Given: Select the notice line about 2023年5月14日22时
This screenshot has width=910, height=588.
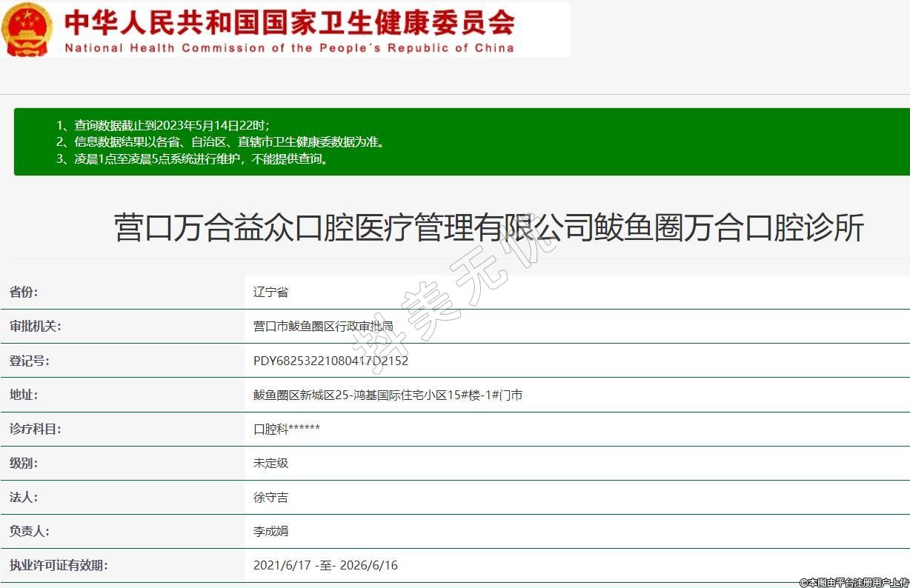Looking at the screenshot, I should (163, 125).
